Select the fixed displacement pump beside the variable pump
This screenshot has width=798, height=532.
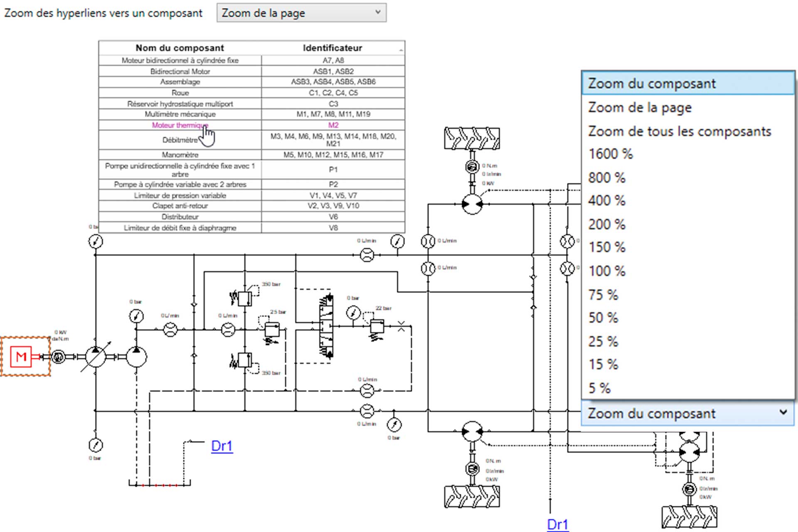(x=136, y=357)
